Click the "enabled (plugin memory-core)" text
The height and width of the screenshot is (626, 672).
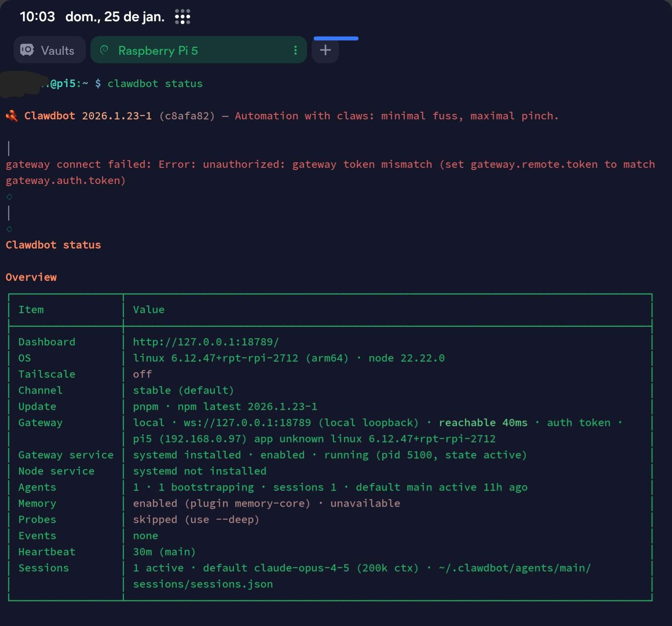point(222,504)
